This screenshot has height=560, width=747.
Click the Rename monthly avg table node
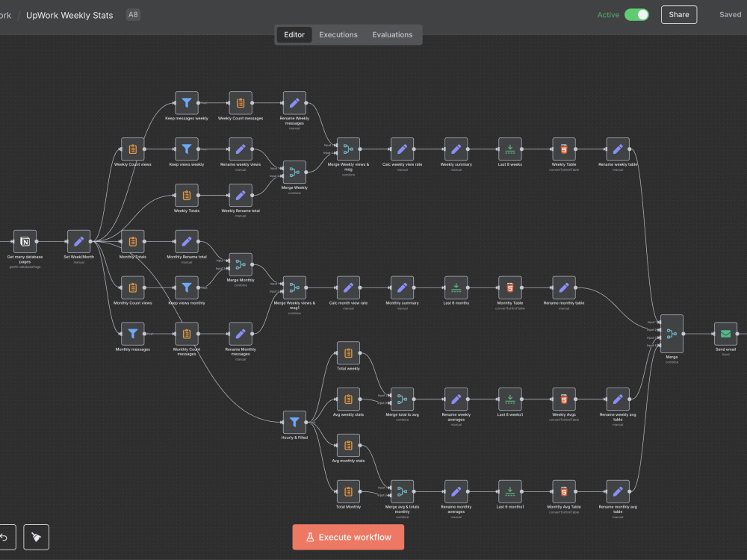pos(618,491)
